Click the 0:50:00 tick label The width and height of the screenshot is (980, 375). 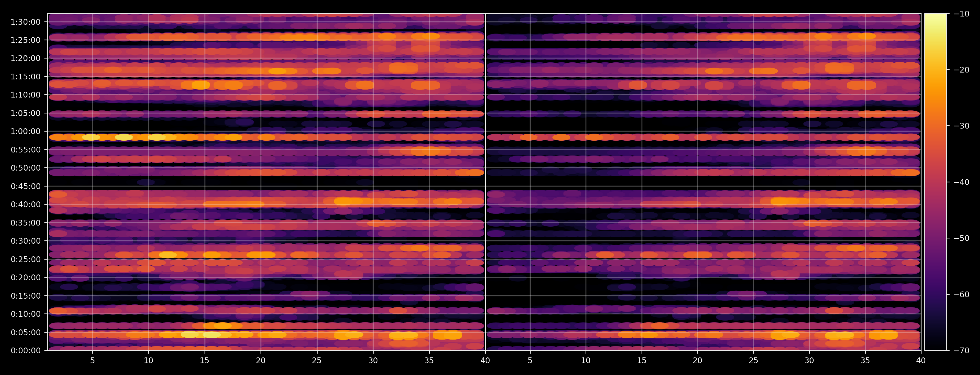tap(26, 168)
